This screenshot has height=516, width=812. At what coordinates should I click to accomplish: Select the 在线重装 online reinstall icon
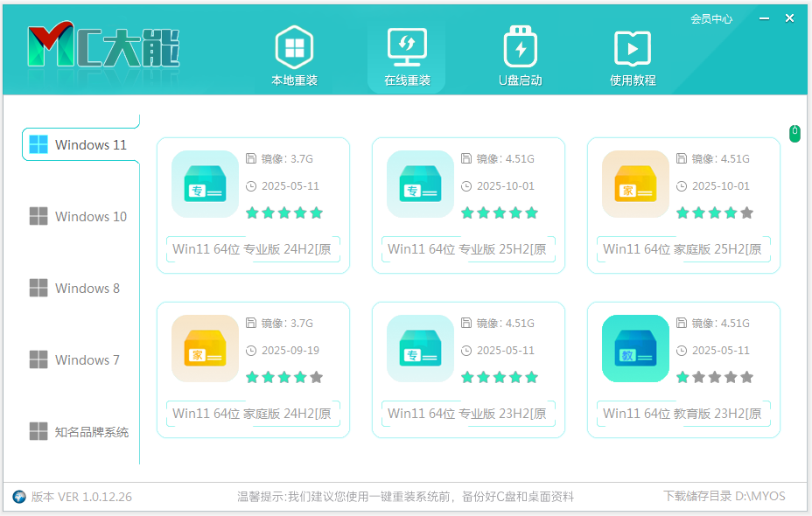pos(407,47)
